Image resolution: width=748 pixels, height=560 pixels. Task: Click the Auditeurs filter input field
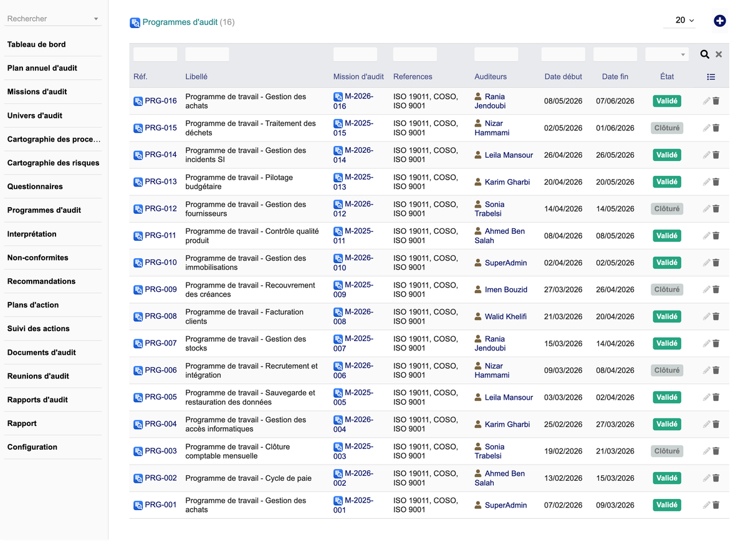pyautogui.click(x=496, y=54)
